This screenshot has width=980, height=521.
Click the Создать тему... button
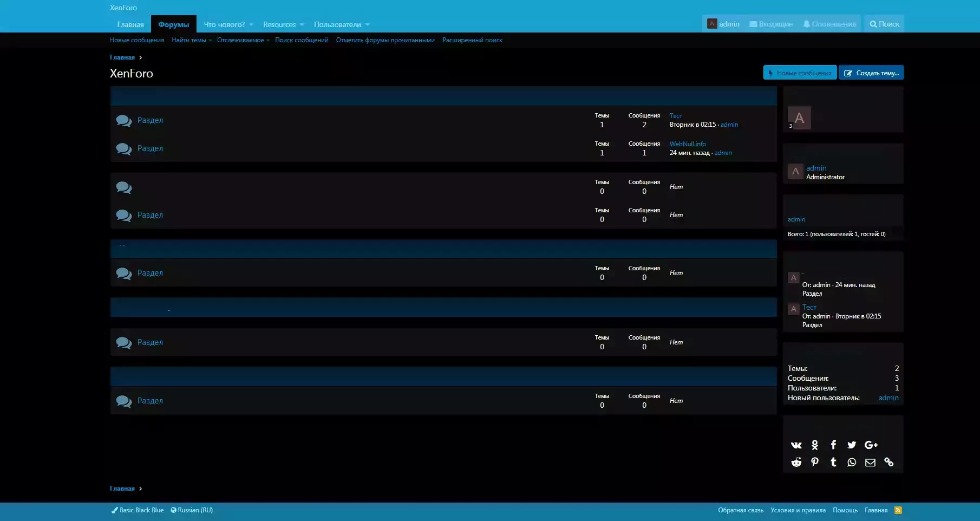[871, 73]
